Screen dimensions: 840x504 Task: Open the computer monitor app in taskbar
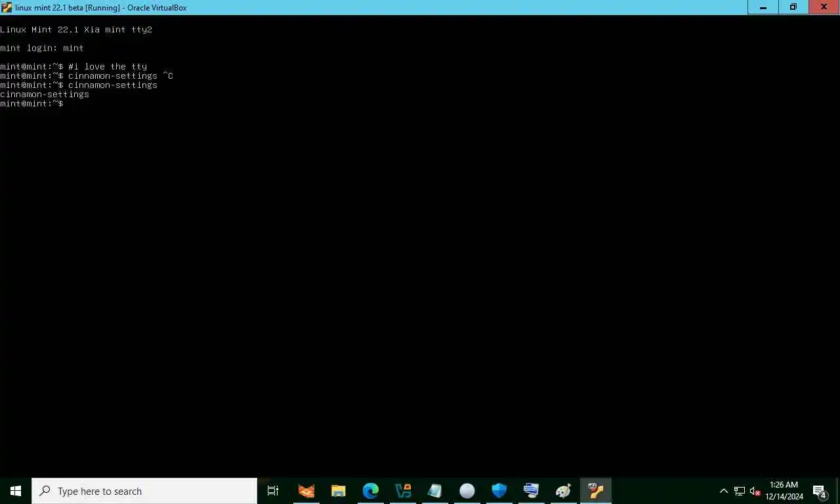532,491
